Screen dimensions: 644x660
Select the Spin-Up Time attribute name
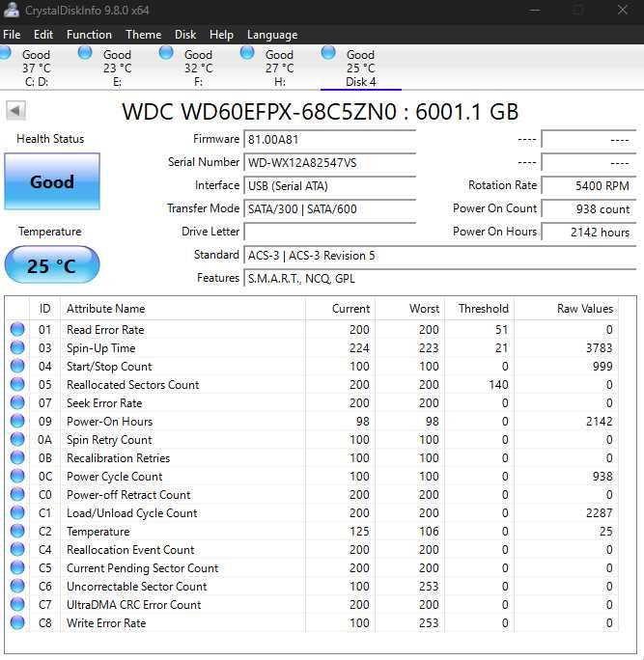(x=101, y=348)
